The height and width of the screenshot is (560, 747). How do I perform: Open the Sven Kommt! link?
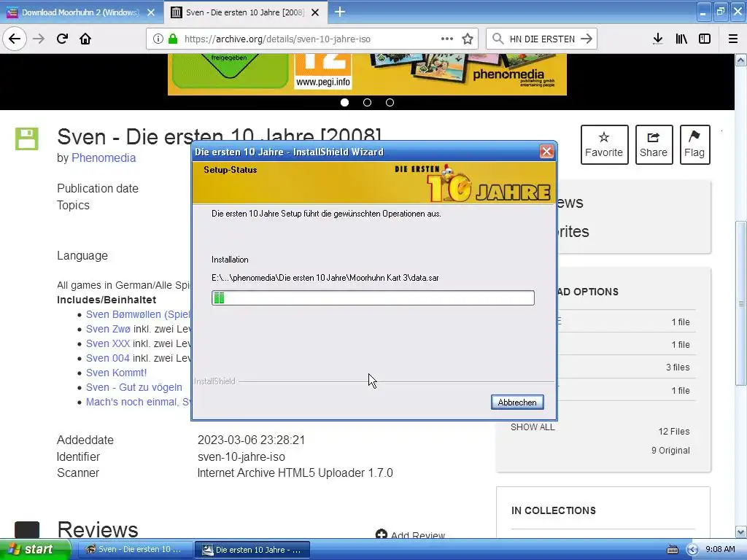point(116,373)
